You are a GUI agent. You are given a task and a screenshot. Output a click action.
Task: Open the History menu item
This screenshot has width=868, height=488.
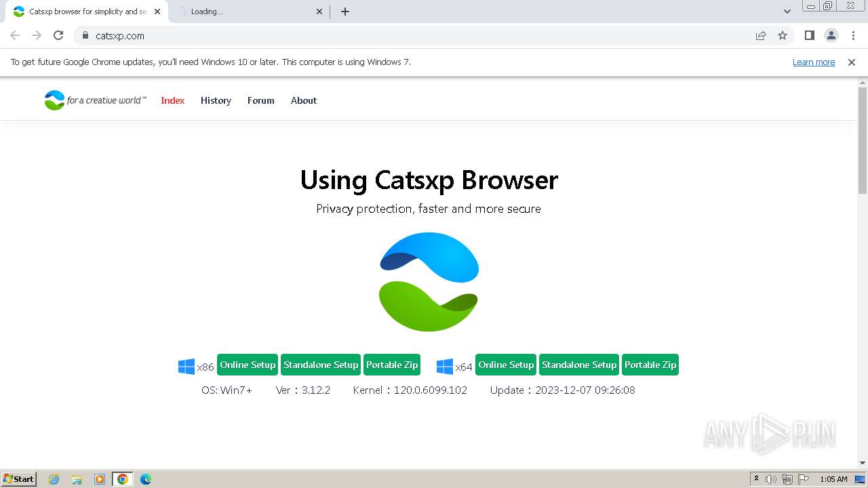coord(216,100)
